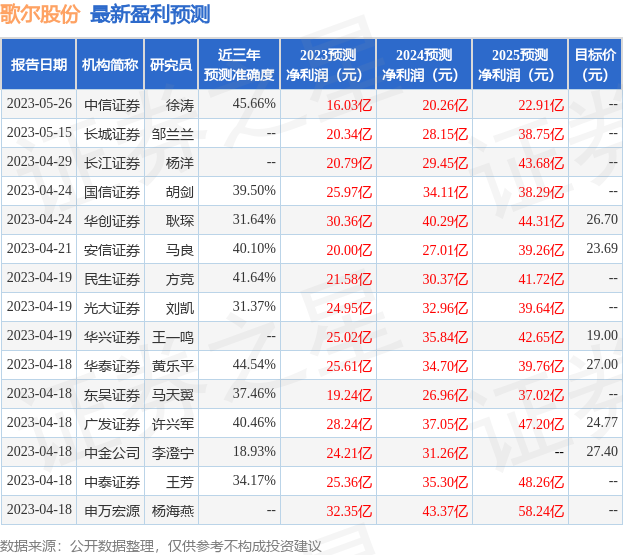Click 20.00亿 profit forecast
This screenshot has height=555, width=623.
[x=349, y=250]
